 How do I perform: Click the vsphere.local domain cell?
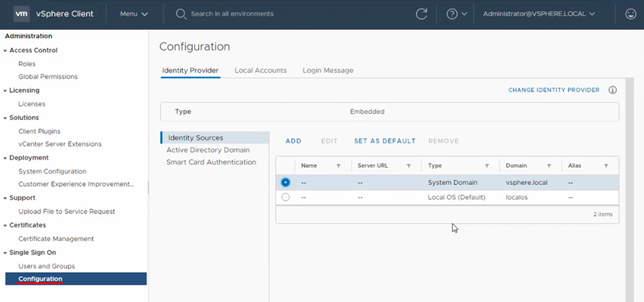pos(527,182)
